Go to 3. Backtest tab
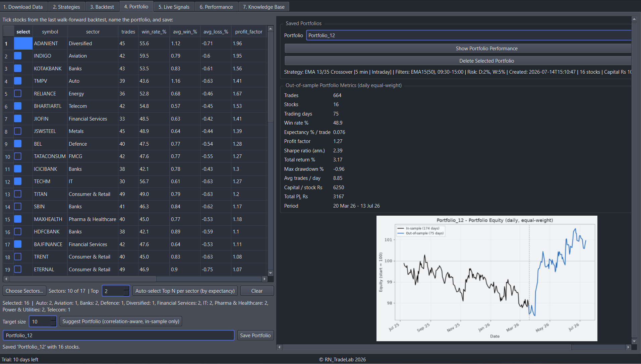This screenshot has height=364, width=641. 102,7
